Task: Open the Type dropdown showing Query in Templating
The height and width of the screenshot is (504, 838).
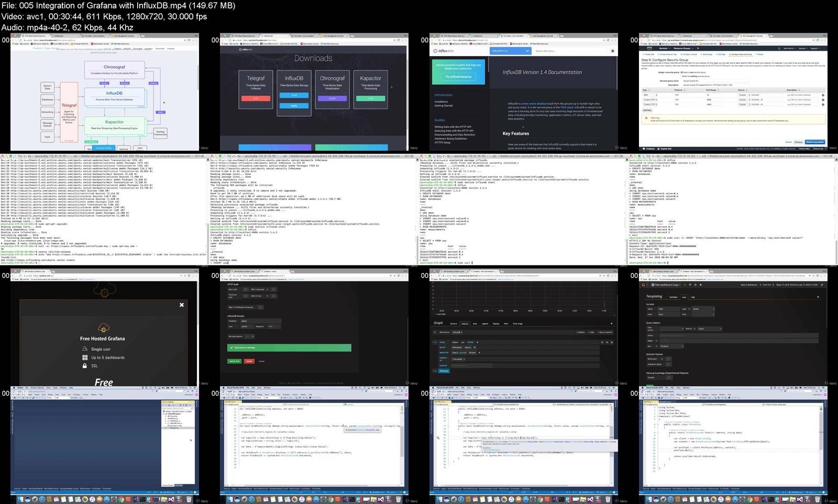Action: [703, 309]
